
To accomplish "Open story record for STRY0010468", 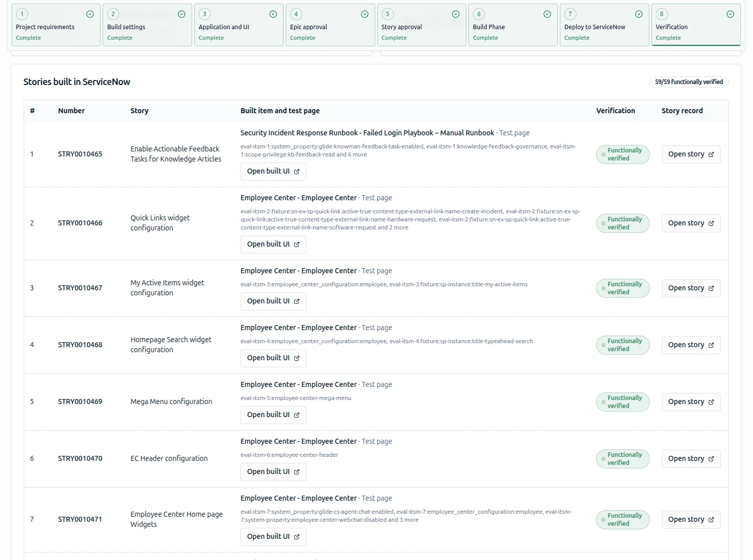I will 691,345.
